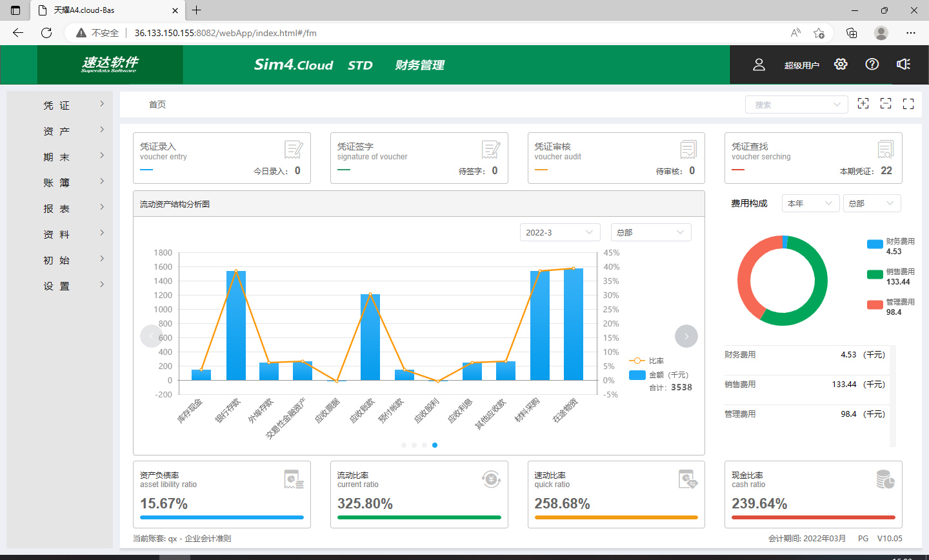Click the red 管理费用 legend swatch

tap(875, 305)
